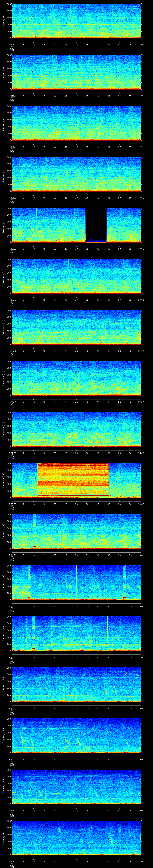Click the '17:18:00' time axis label
The width and height of the screenshot is (153, 868).
[12, 249]
